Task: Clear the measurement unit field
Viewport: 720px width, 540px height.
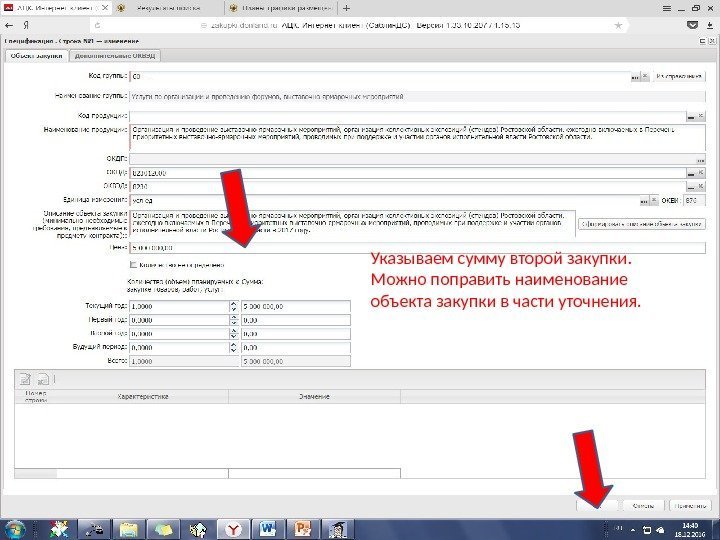Action: (654, 201)
